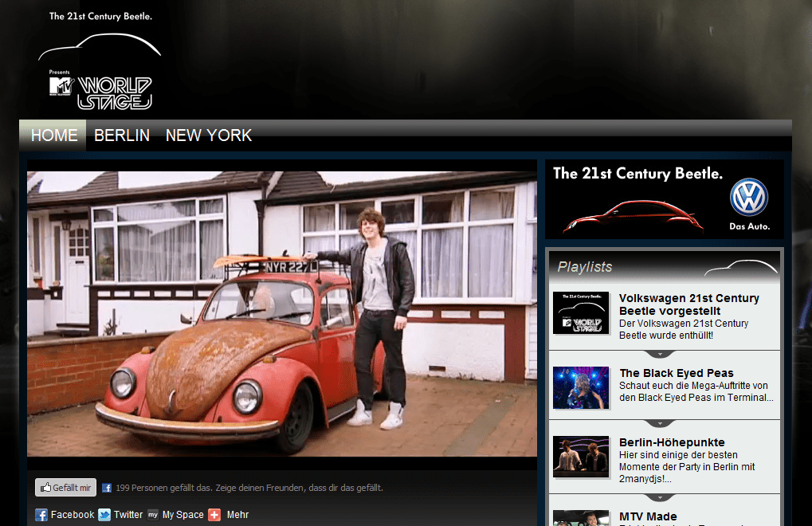Share via the Twitter link
Screen dimensions: 812x526
pyautogui.click(x=128, y=515)
